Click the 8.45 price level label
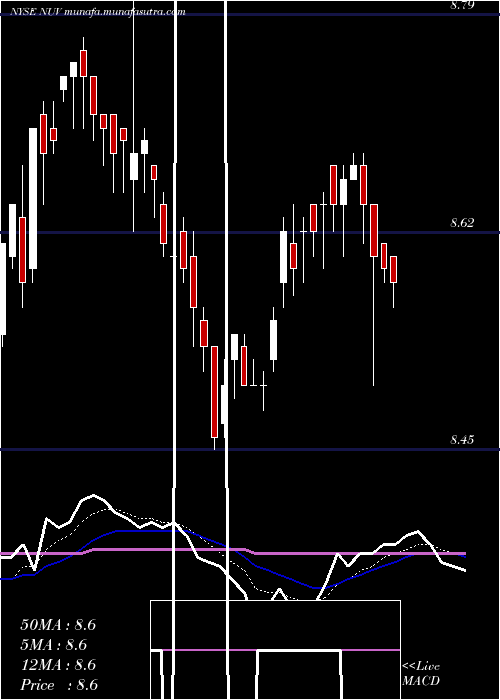The image size is (500, 700). (x=462, y=440)
